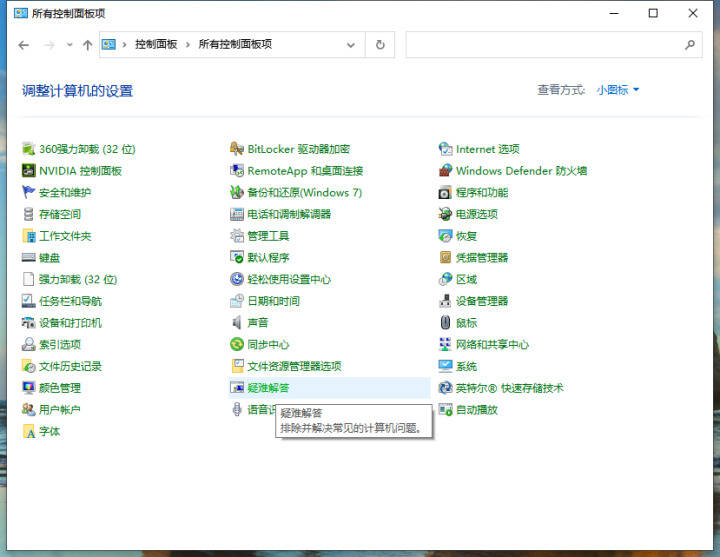Open the recent locations dropdown arrow
This screenshot has height=557, width=720.
click(69, 45)
